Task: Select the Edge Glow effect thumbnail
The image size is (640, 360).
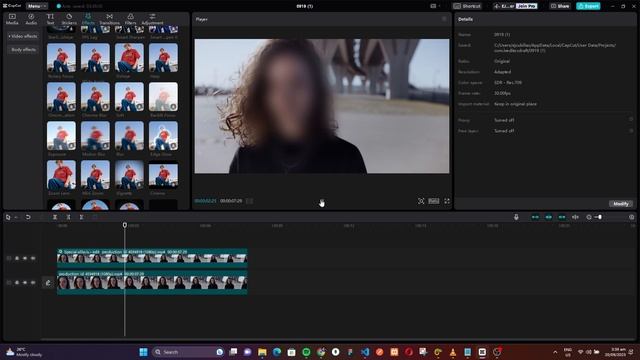Action: [163, 136]
